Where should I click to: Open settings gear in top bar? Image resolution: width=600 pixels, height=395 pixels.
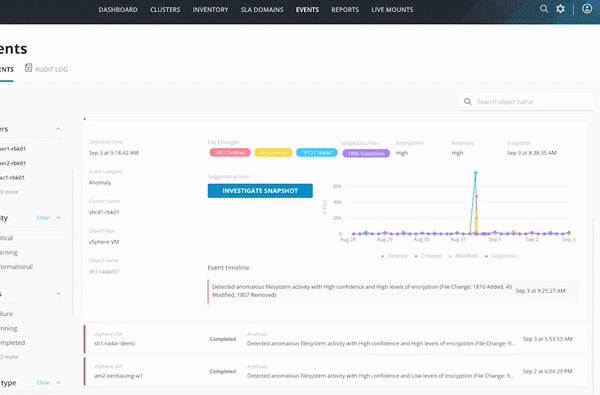[561, 9]
